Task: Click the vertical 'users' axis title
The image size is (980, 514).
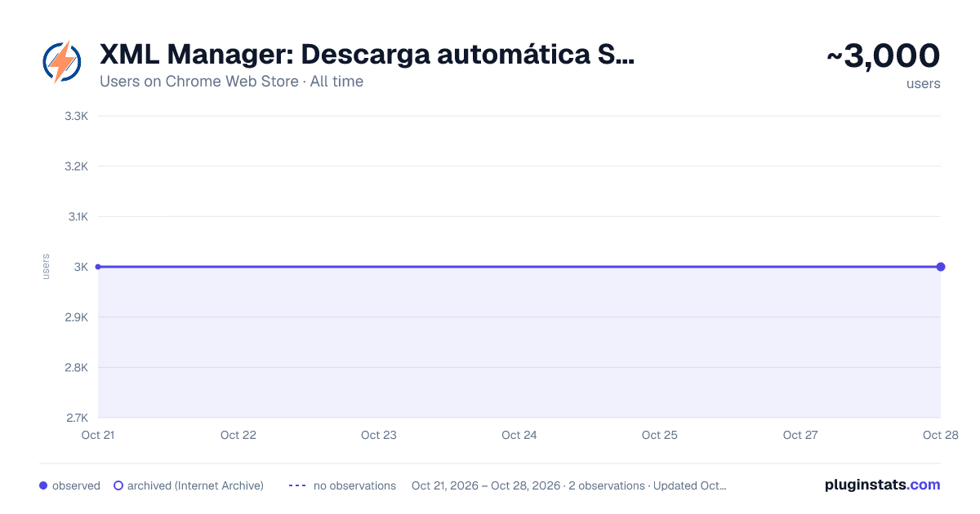Action: click(46, 267)
